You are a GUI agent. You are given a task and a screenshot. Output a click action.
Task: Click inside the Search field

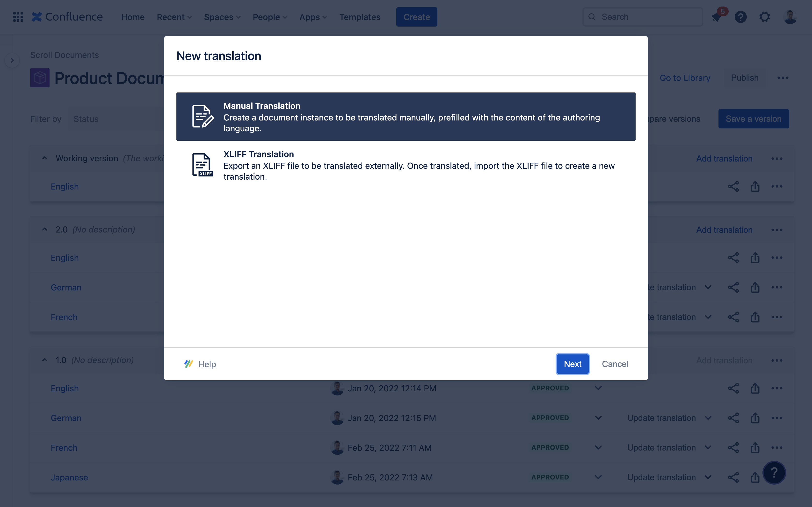643,16
